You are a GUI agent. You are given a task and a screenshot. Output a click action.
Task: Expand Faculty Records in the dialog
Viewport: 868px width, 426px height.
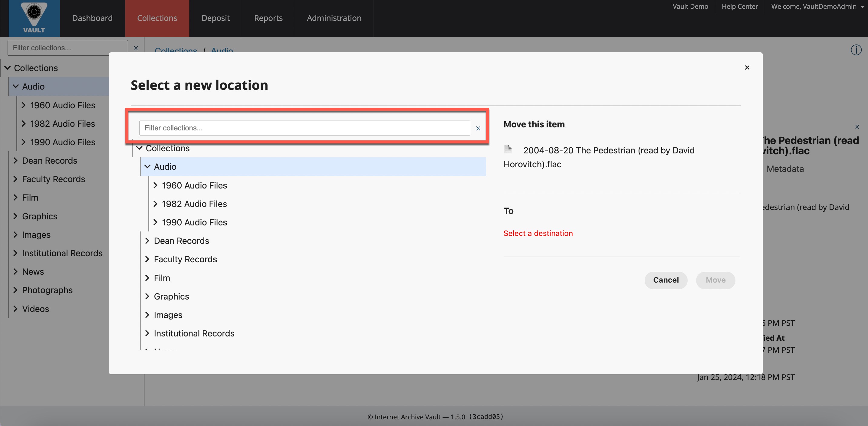[147, 259]
